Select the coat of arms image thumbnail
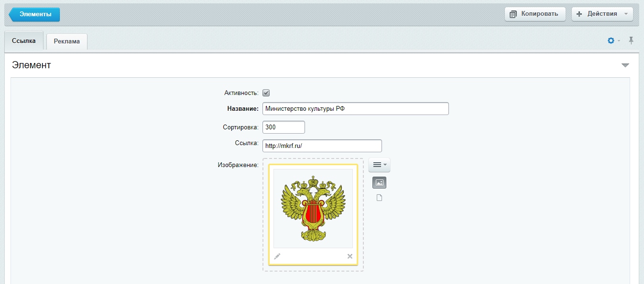Viewport: 644px width, 284px height. [x=313, y=208]
